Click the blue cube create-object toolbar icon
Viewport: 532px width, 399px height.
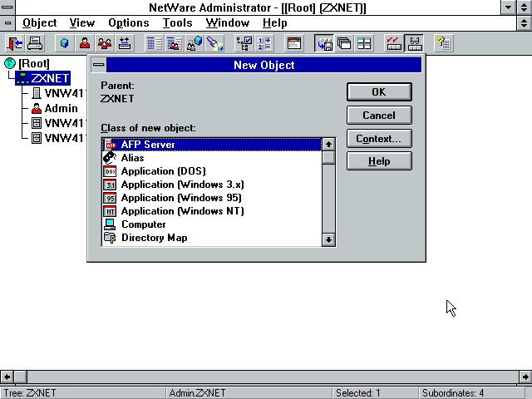coord(65,43)
